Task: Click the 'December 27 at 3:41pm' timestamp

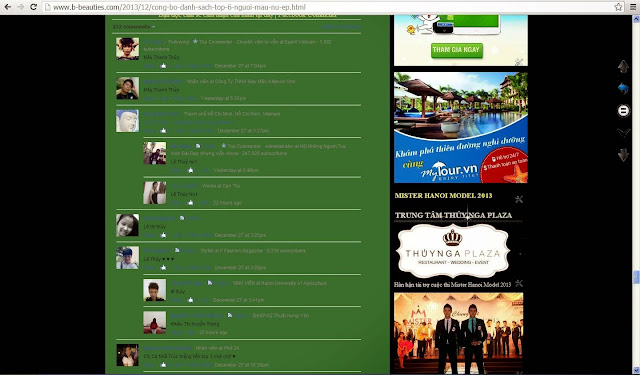Action: point(238,300)
